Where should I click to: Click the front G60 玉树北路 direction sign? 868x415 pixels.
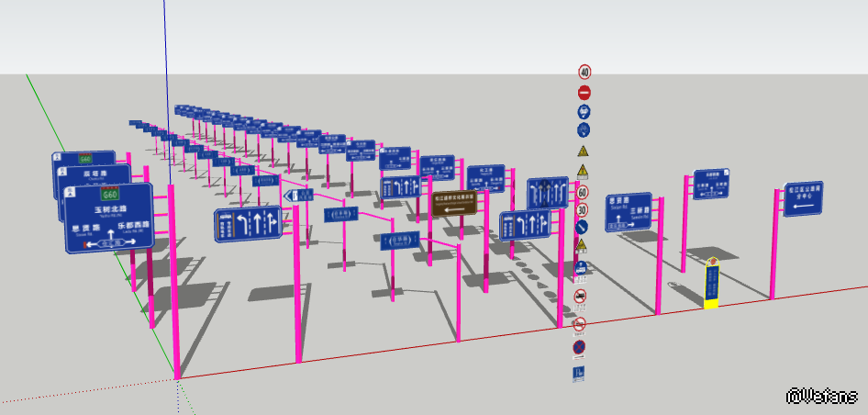(x=109, y=218)
